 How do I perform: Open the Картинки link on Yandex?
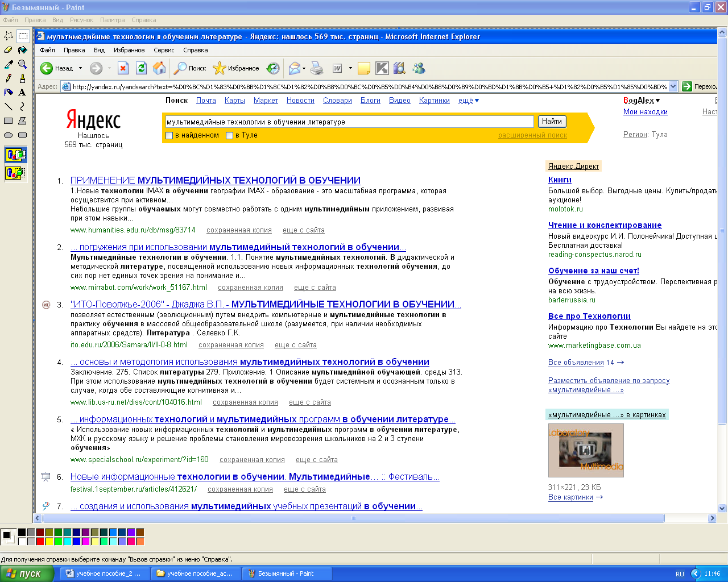pos(435,101)
